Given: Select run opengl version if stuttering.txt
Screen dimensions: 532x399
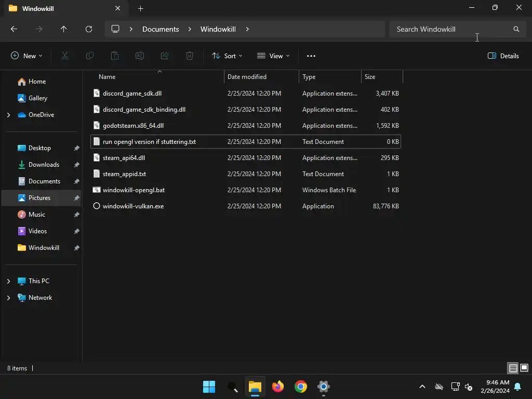Looking at the screenshot, I should coord(246,142).
